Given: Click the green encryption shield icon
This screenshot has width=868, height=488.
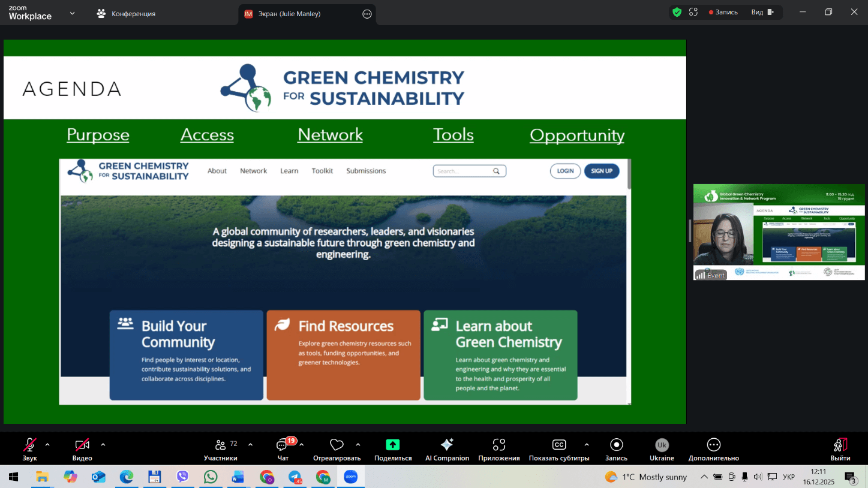Looking at the screenshot, I should 677,12.
